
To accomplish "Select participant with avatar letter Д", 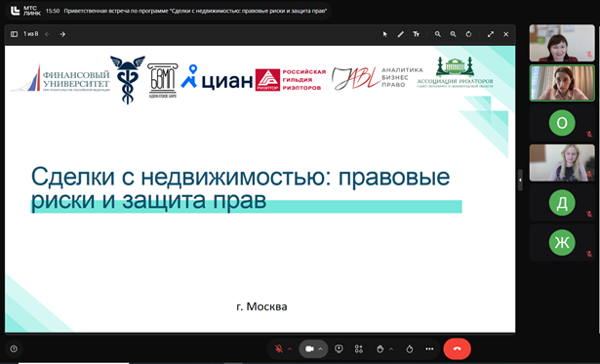I will pos(562,202).
